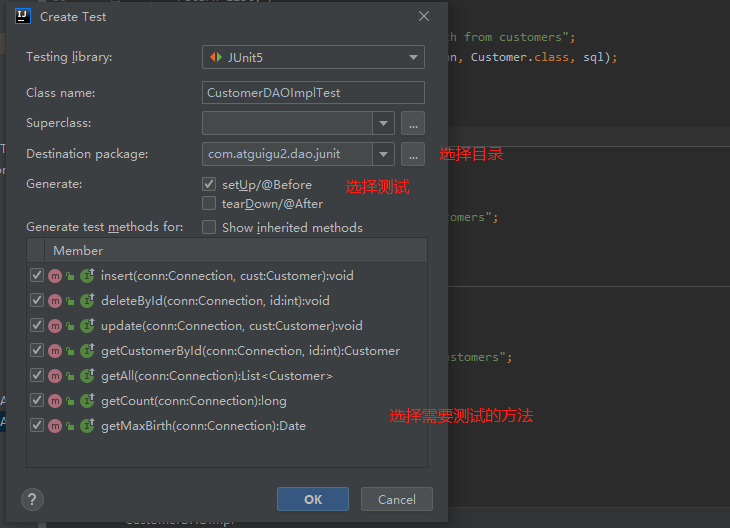Screen dimensions: 730x528
Task: Click the method icon of getMaxBirth row
Action: coord(55,426)
